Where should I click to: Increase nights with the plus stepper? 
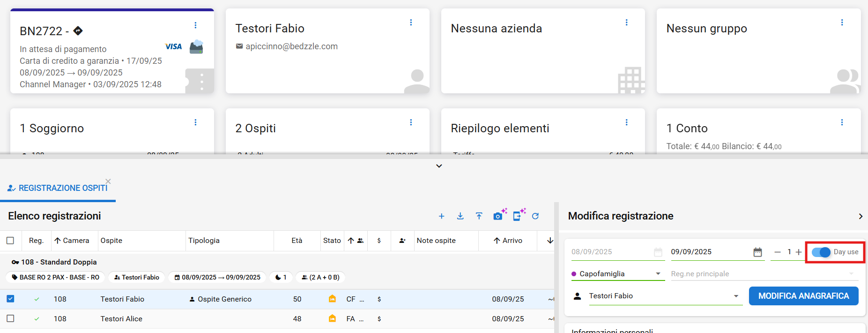click(799, 252)
